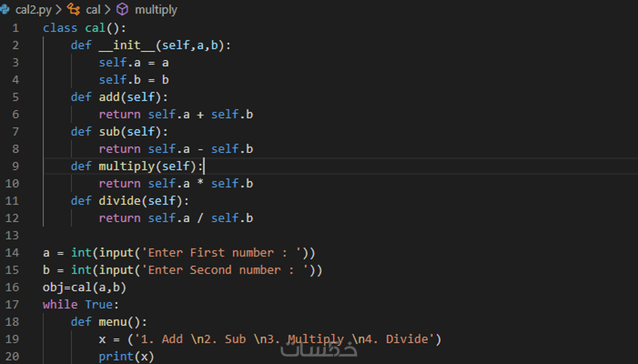Click the divide method name
This screenshot has height=364, width=638.
tap(120, 201)
